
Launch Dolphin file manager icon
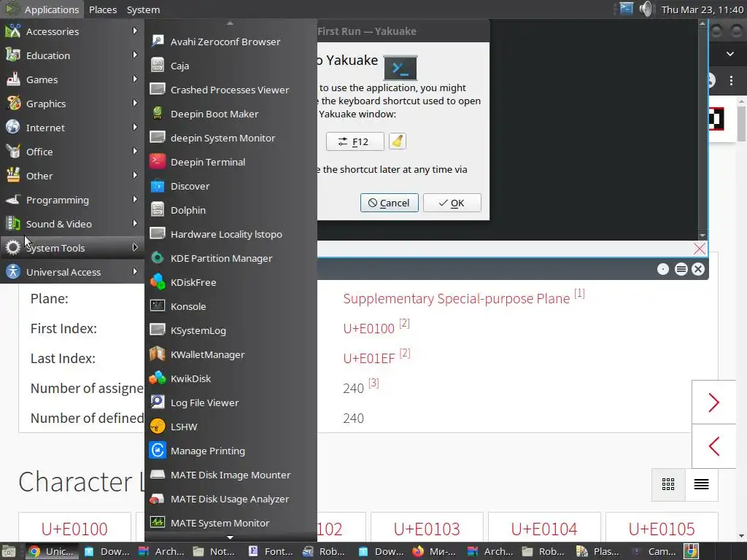[x=158, y=209]
